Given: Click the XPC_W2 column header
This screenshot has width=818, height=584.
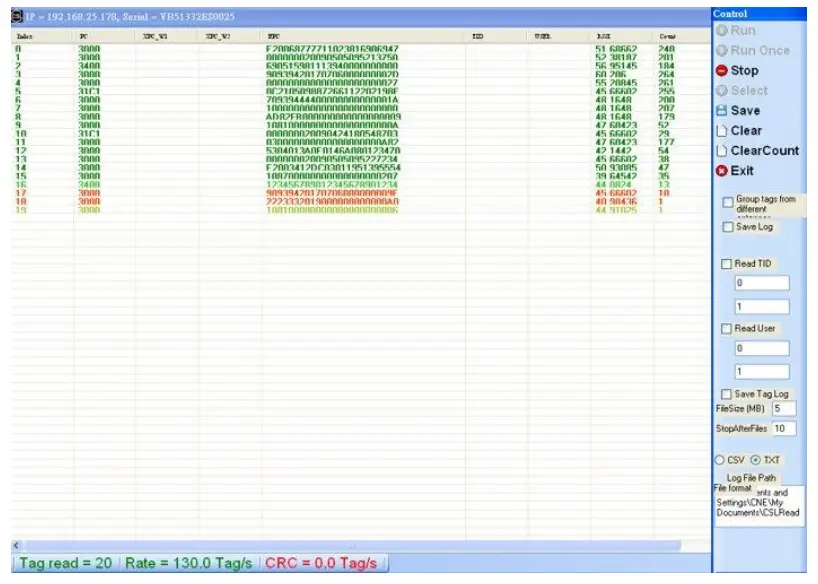Looking at the screenshot, I should [229, 37].
